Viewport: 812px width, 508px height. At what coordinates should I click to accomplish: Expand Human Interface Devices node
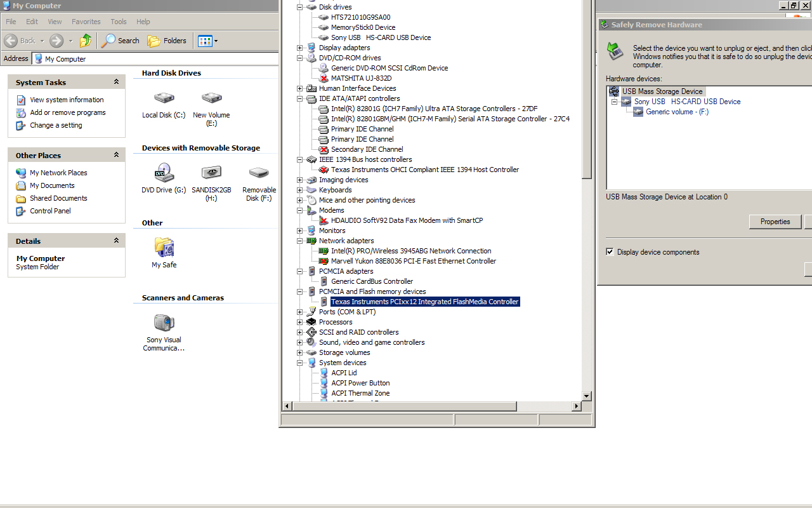point(300,88)
